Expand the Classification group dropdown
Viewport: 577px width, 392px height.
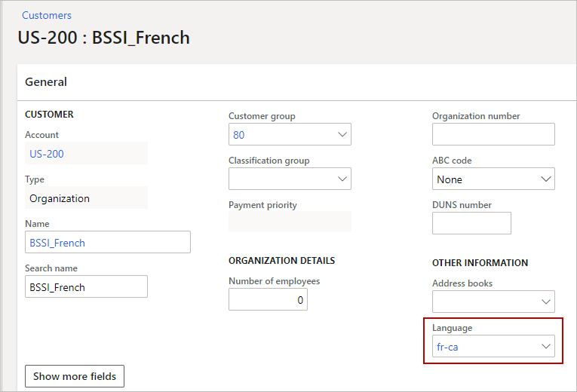[x=342, y=179]
